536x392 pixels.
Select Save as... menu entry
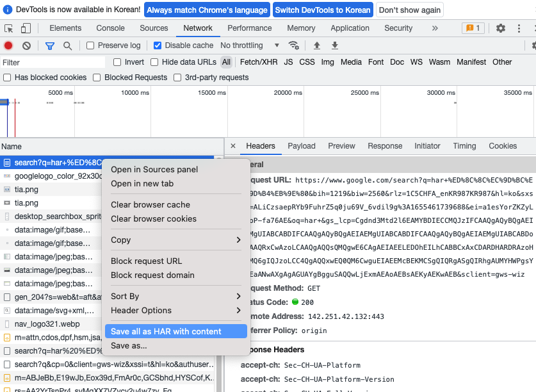175,346
